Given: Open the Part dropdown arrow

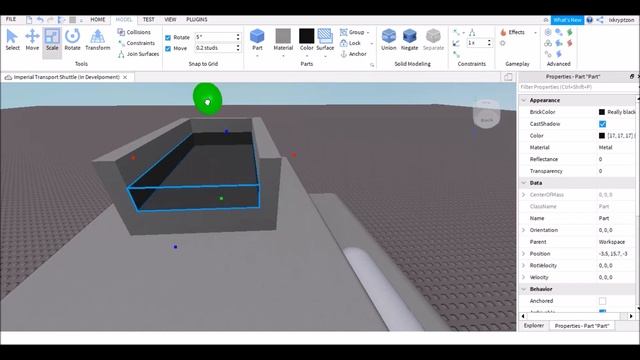Looking at the screenshot, I should pyautogui.click(x=257, y=56).
